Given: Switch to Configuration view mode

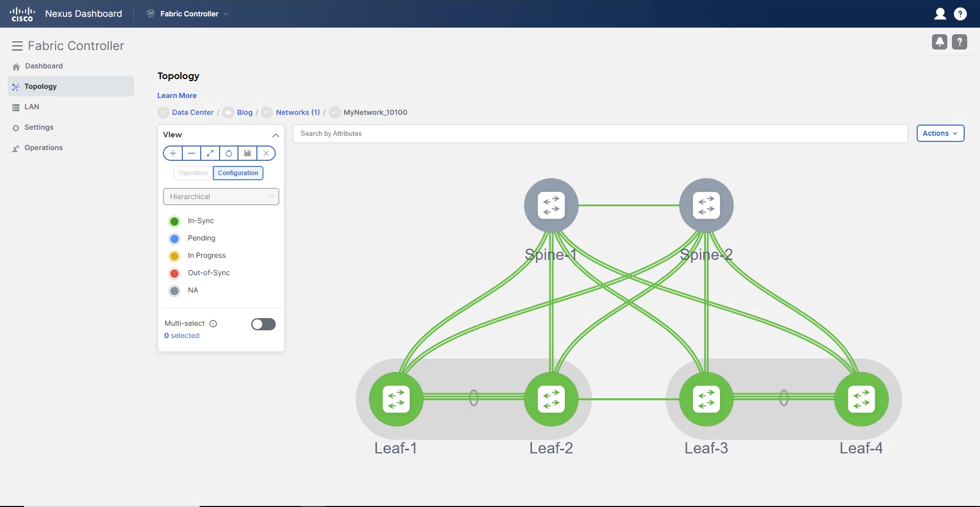Looking at the screenshot, I should (238, 173).
